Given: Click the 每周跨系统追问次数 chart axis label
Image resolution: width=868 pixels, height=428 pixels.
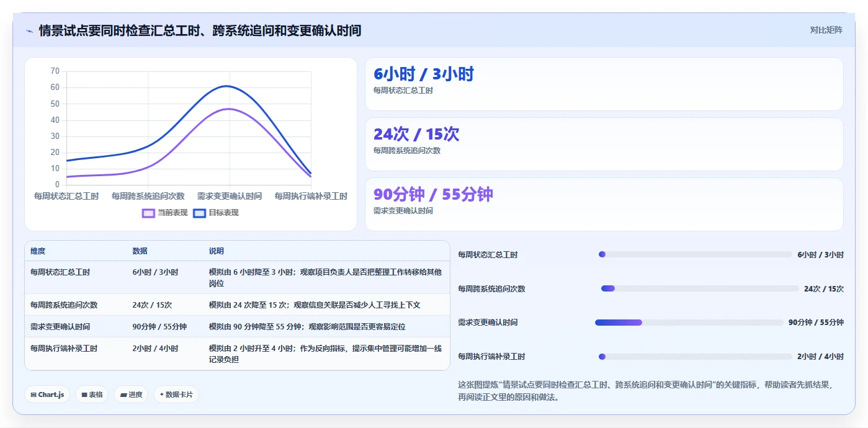Looking at the screenshot, I should coord(148,196).
